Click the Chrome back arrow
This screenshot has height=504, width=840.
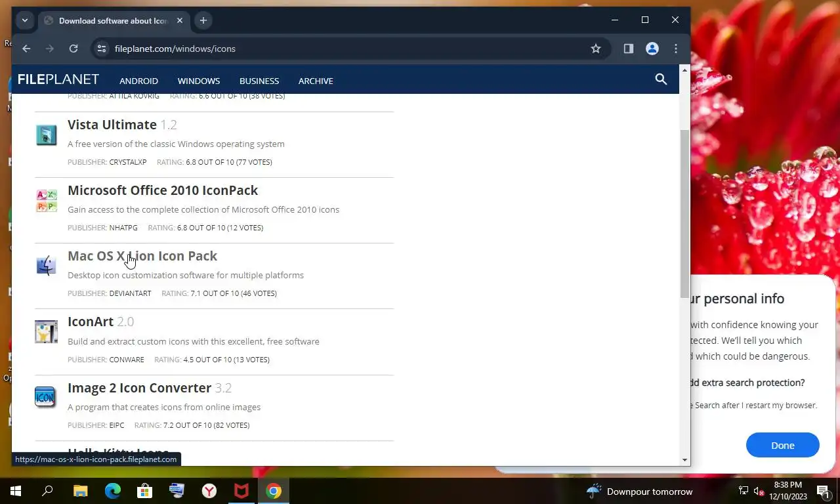click(x=26, y=49)
